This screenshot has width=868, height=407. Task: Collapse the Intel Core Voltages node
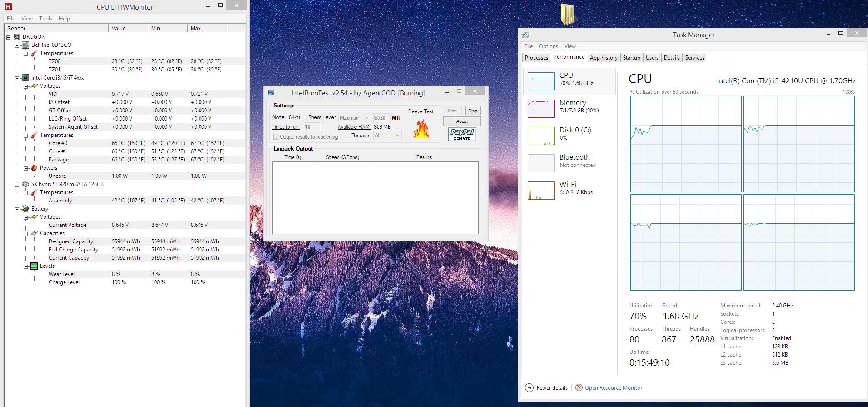(x=26, y=86)
